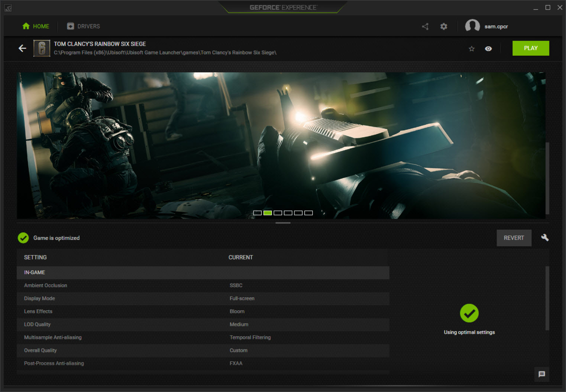566x392 pixels.
Task: Revert the optimized settings
Action: (x=514, y=238)
